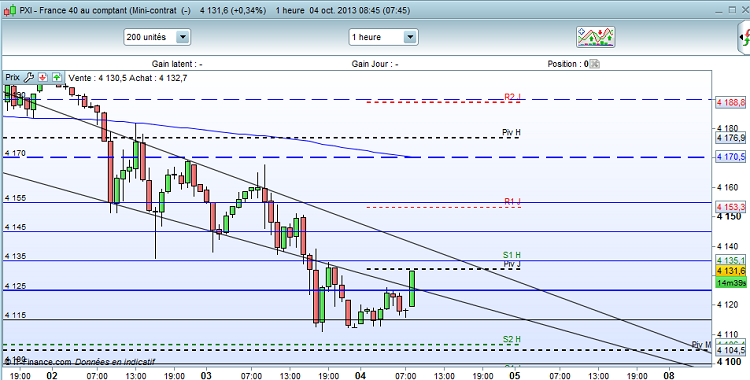Screen dimensions: 750x380
Task: Click the 04 date on time axis
Action: point(361,375)
